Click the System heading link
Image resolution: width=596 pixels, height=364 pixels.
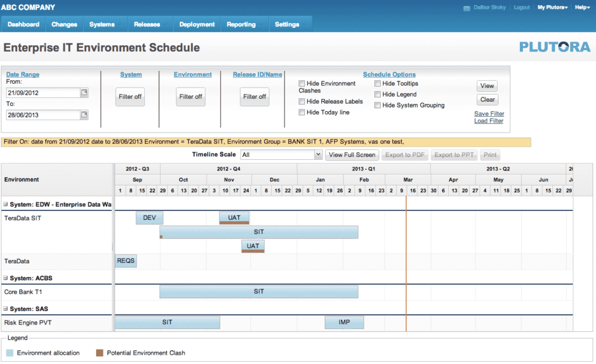131,74
